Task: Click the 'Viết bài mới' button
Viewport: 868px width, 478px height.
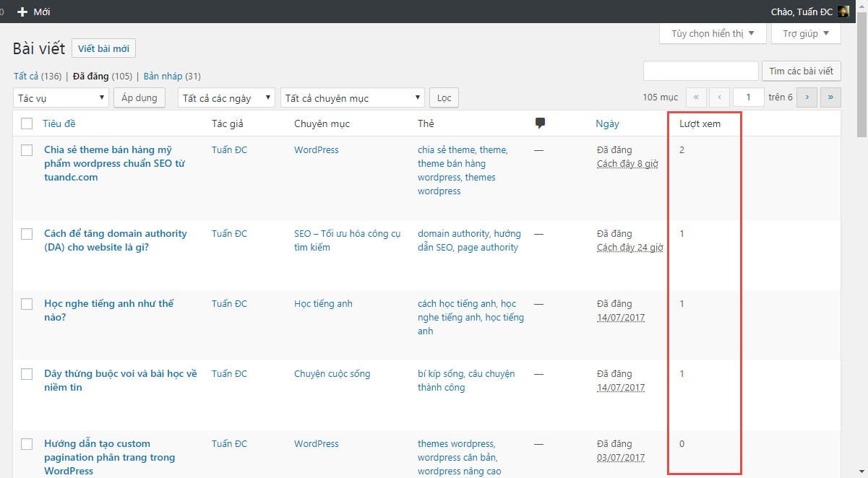Action: click(103, 48)
